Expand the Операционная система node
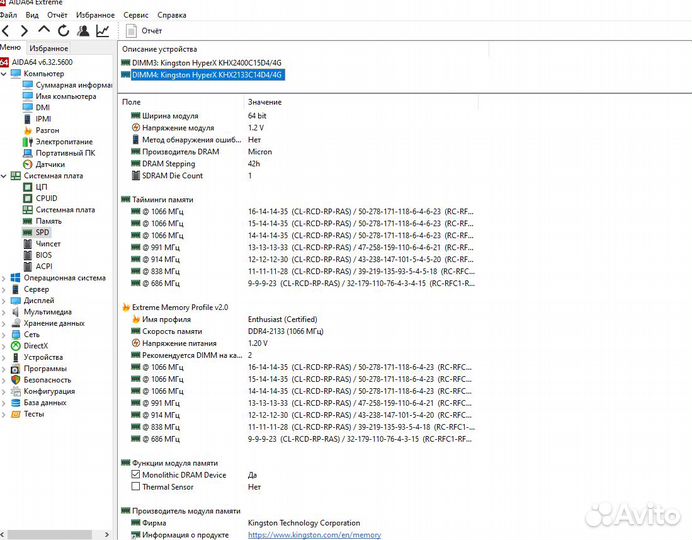Viewport: 692px width, 540px height. (x=4, y=278)
